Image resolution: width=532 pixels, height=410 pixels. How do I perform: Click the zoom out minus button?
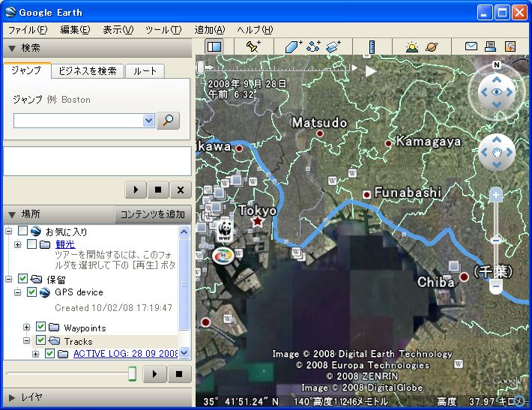click(496, 286)
